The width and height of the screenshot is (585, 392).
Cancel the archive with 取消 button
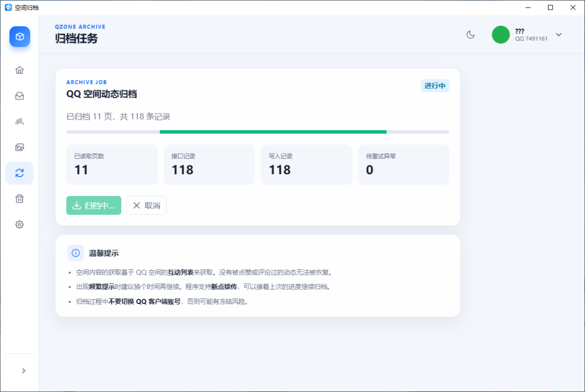pyautogui.click(x=146, y=205)
